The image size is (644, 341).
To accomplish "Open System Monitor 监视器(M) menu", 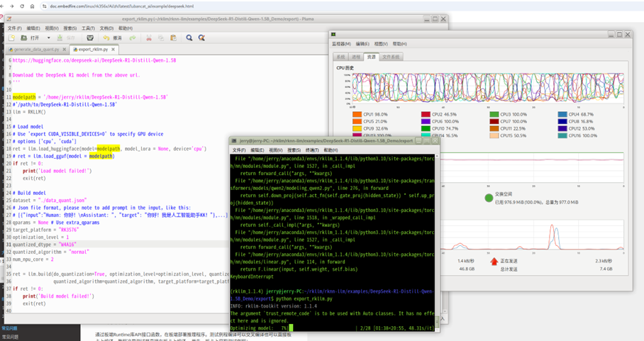I will 341,44.
